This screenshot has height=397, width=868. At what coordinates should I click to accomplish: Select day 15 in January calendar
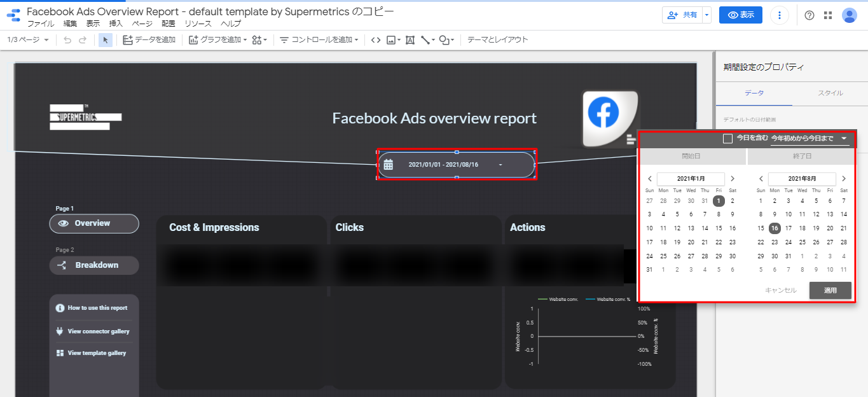[x=719, y=228]
